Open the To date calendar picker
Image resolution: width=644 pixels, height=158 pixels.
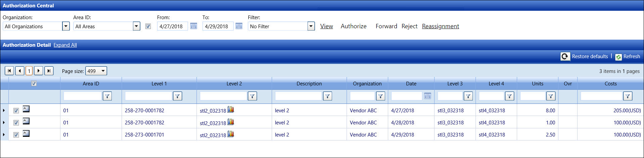coord(239,26)
